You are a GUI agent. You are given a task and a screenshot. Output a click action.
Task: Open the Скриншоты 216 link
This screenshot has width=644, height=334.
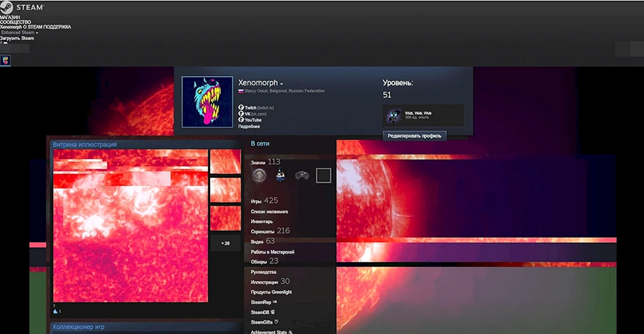[270, 231]
